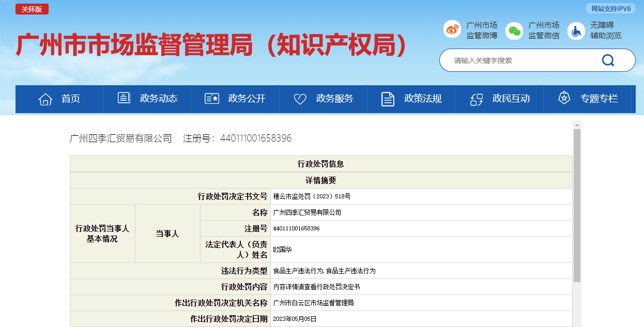The width and height of the screenshot is (644, 327).
Task: Click the page icon beside 政策法规
Action: (x=388, y=99)
